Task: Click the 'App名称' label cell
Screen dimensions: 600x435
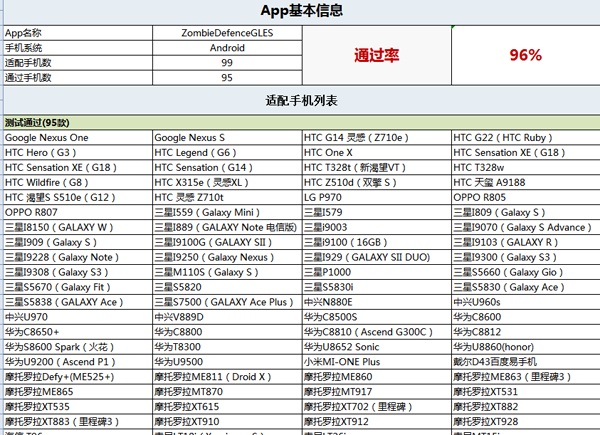Action: 78,33
